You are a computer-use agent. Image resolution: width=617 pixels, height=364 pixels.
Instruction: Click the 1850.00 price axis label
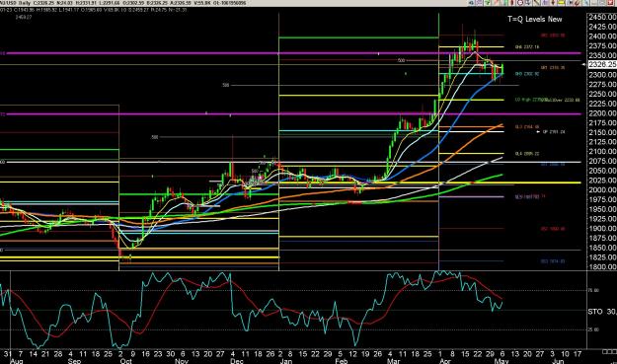602,248
